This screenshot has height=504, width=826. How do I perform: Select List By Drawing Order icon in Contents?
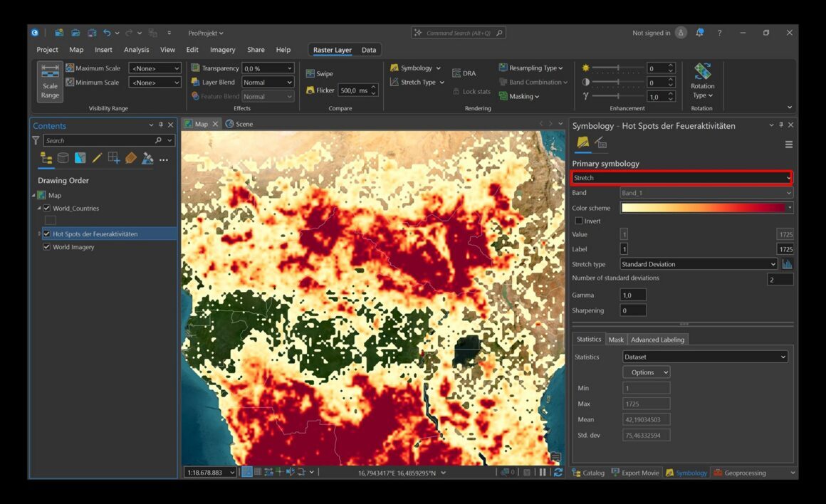(46, 158)
